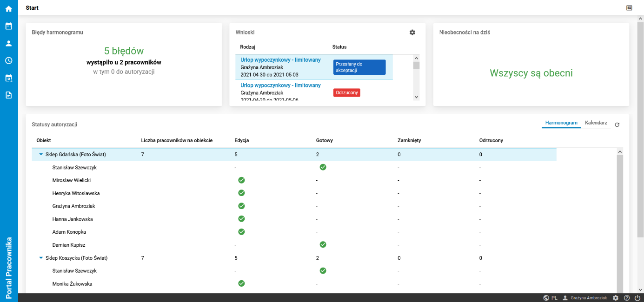This screenshot has width=644, height=302.
Task: Click the 5 błędów error count
Action: [x=124, y=51]
